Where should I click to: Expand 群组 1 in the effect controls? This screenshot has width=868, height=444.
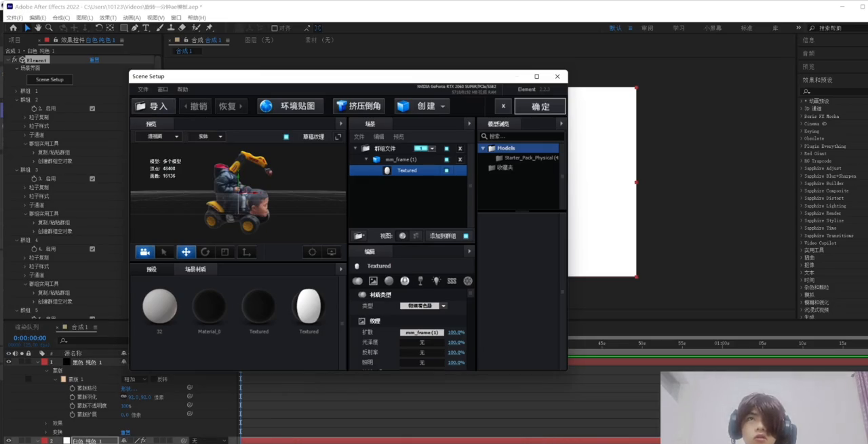point(16,91)
